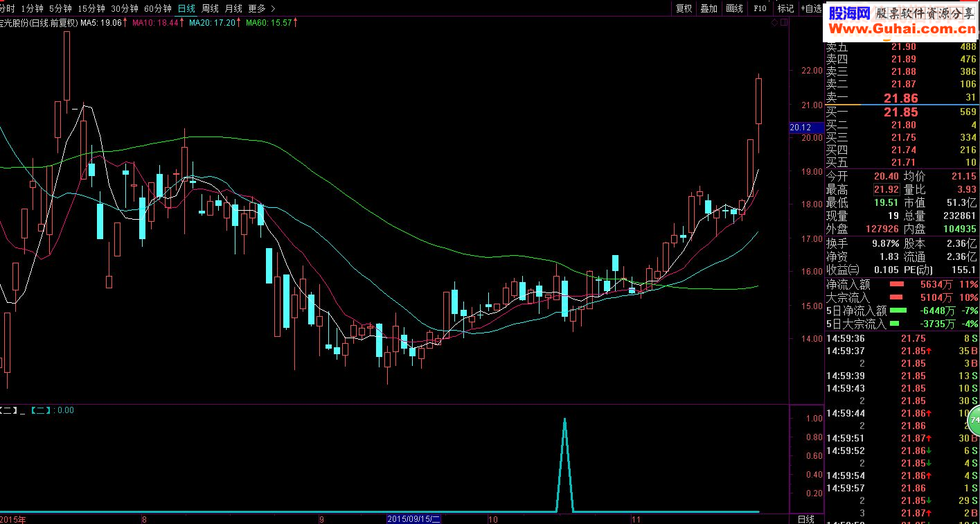
Task: Click the MA60: 15.57 indicator label
Action: coord(272,23)
